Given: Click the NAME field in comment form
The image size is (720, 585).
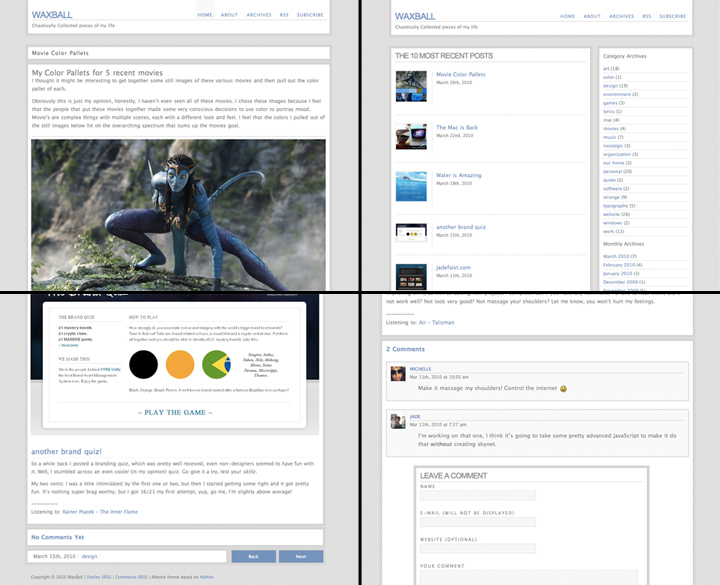Looking at the screenshot, I should pos(478,495).
